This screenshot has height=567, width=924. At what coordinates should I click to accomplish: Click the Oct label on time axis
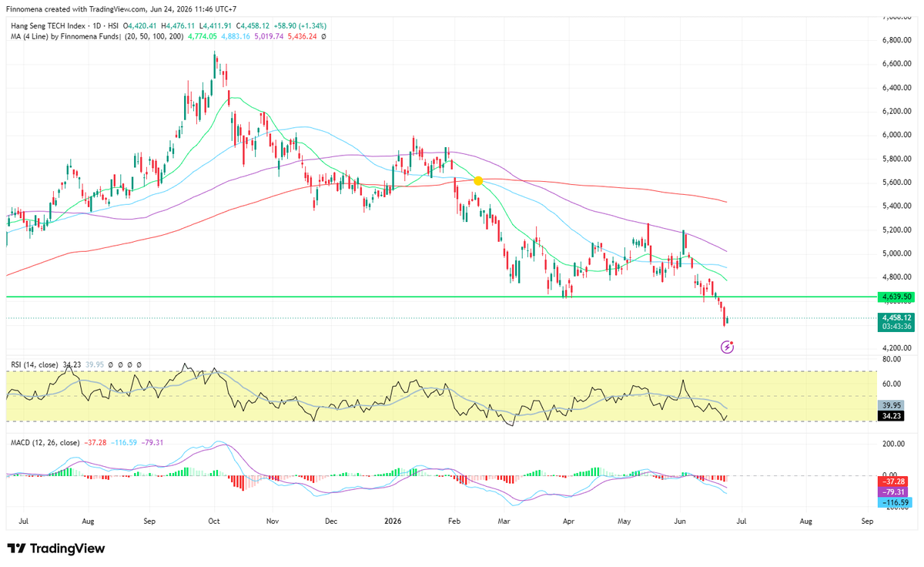point(214,521)
